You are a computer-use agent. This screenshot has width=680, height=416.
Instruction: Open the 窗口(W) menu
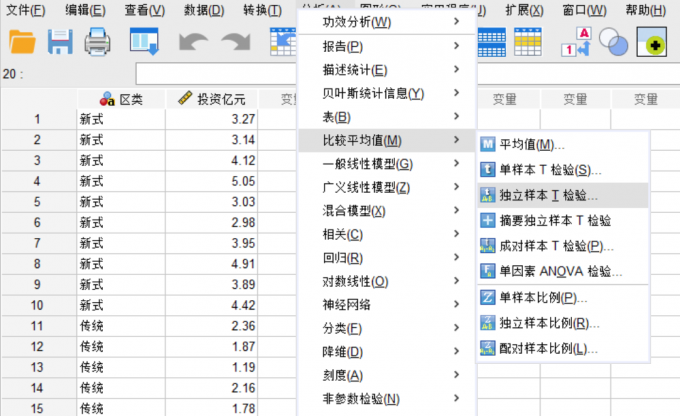[x=585, y=10]
